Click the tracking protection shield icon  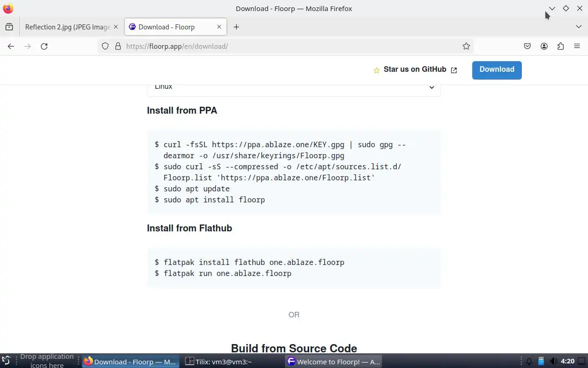(105, 46)
